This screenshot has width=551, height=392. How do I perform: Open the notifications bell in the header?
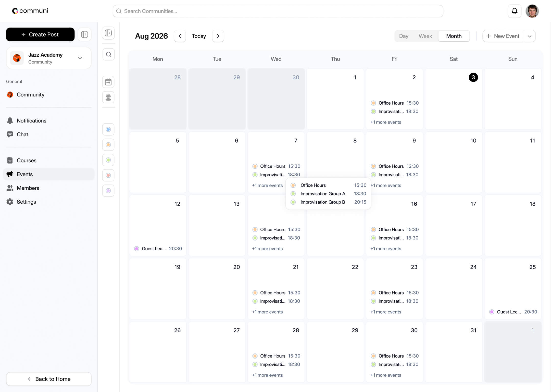click(515, 11)
